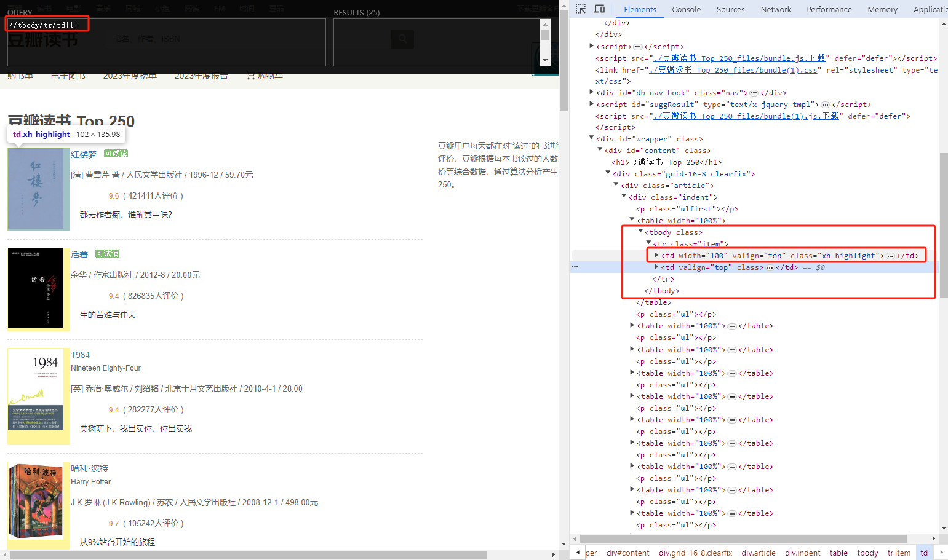
Task: Select tr.item in the breadcrumb bar
Action: pyautogui.click(x=899, y=553)
